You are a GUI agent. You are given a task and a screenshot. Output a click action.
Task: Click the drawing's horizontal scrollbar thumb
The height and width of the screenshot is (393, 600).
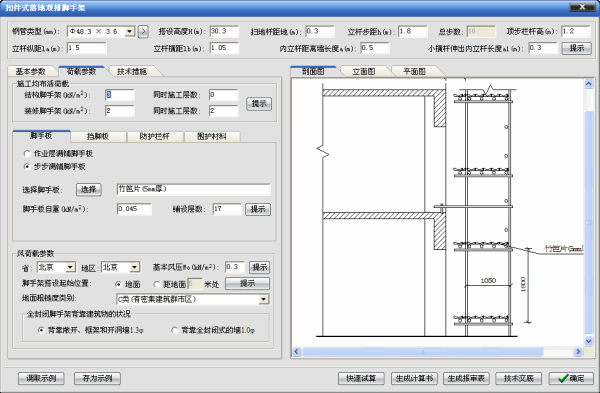pos(423,351)
